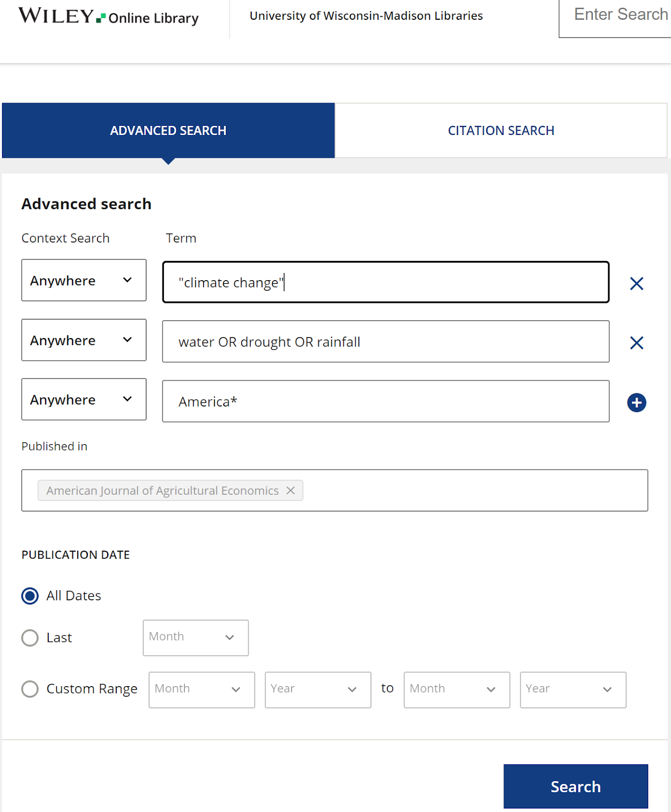Open first row Anywhere context dropdown

point(84,281)
